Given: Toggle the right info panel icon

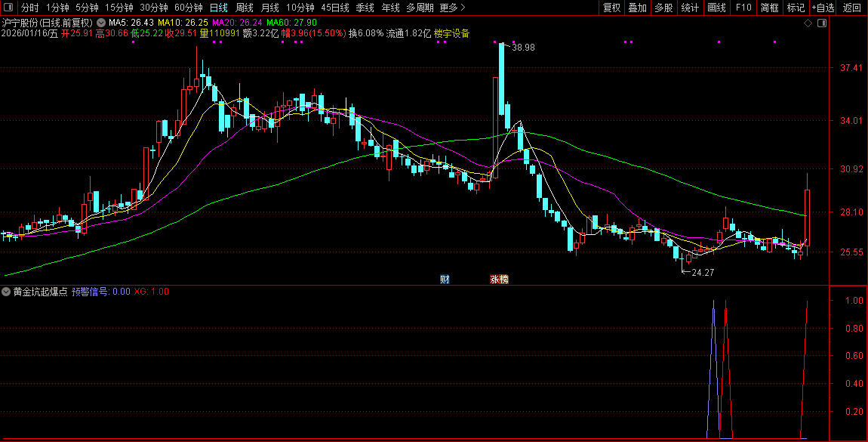Looking at the screenshot, I should 822,23.
